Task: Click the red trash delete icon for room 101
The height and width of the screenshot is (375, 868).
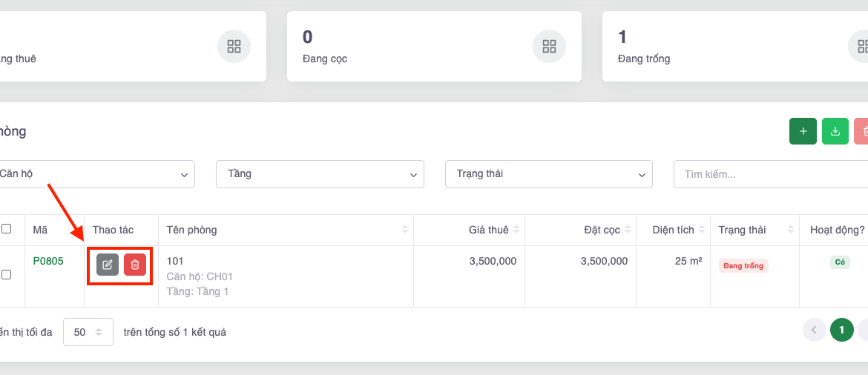Action: [135, 265]
